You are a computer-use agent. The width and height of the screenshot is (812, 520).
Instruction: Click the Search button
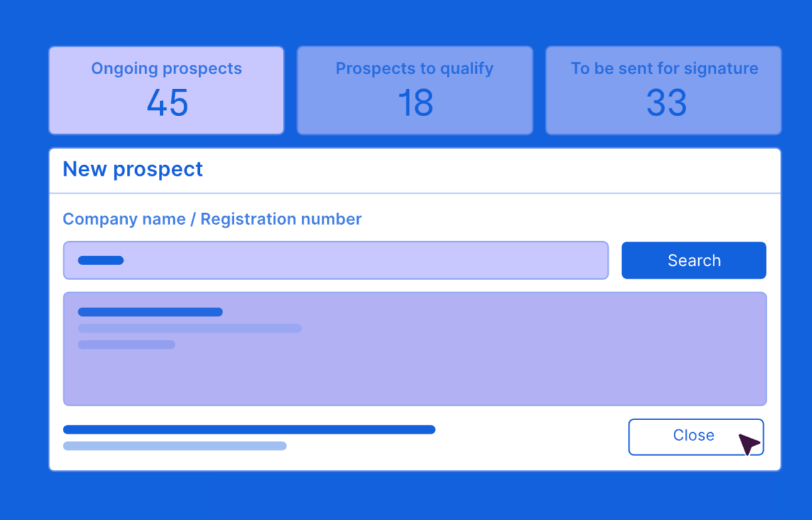click(x=693, y=260)
